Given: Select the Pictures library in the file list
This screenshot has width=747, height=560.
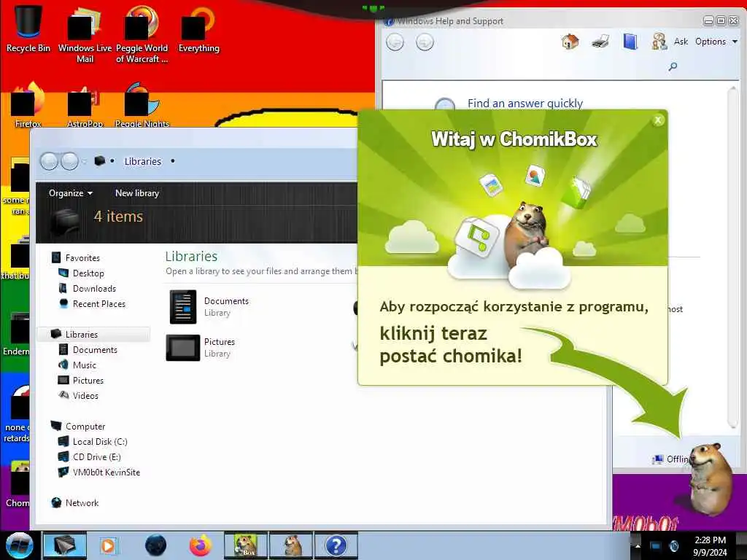Looking at the screenshot, I should (202, 348).
